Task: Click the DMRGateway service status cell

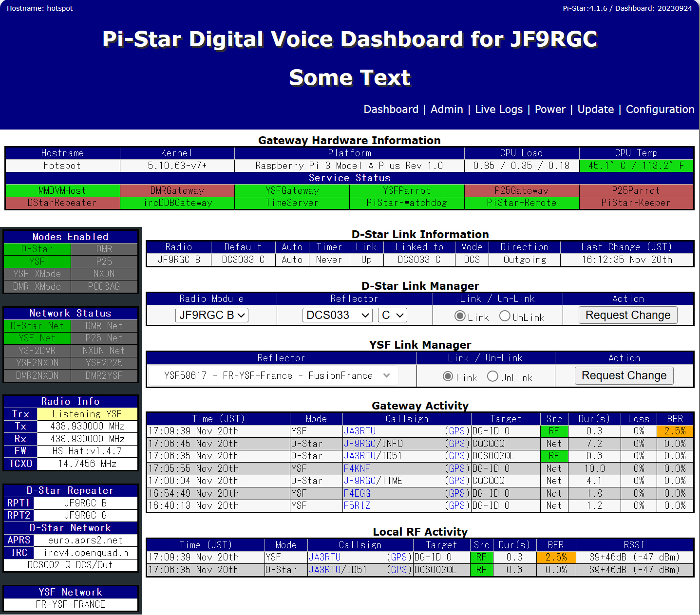Action: 177,190
